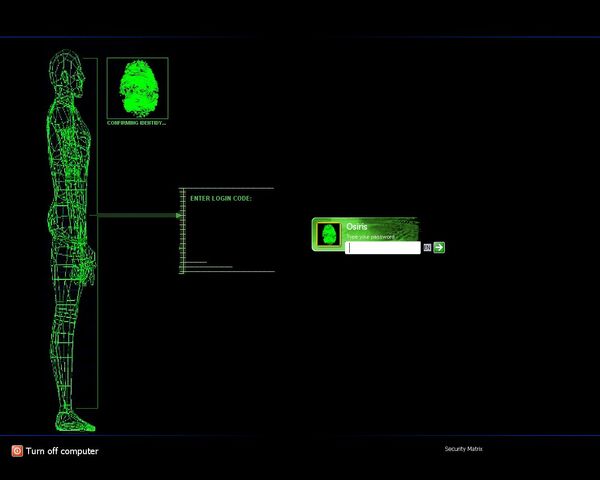This screenshot has height=480, width=600.
Task: Click the wireframe figure's feet
Action: pos(75,422)
